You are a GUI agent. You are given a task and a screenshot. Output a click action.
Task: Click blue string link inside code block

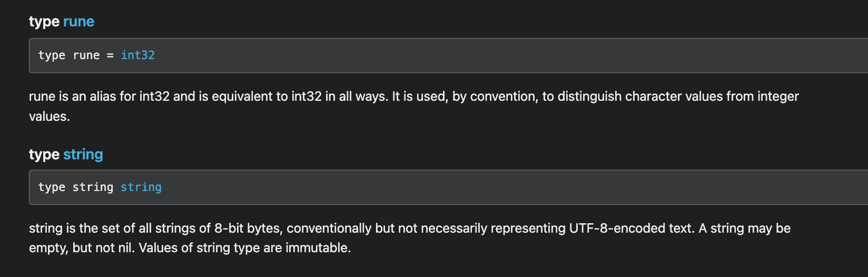[141, 187]
